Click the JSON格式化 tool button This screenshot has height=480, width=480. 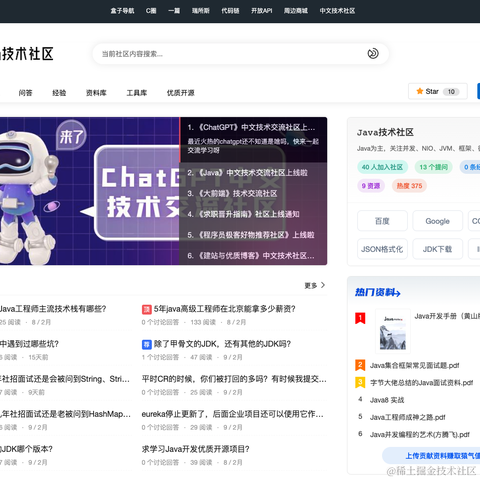coord(382,249)
